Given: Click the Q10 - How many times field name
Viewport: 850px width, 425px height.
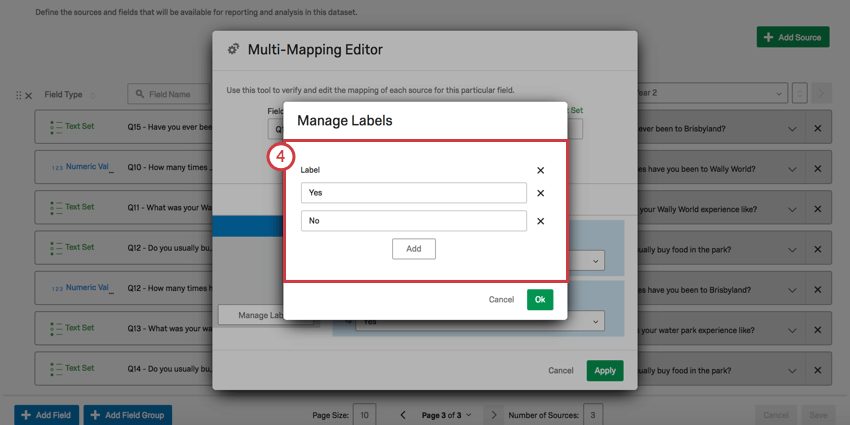Looking at the screenshot, I should pos(168,168).
